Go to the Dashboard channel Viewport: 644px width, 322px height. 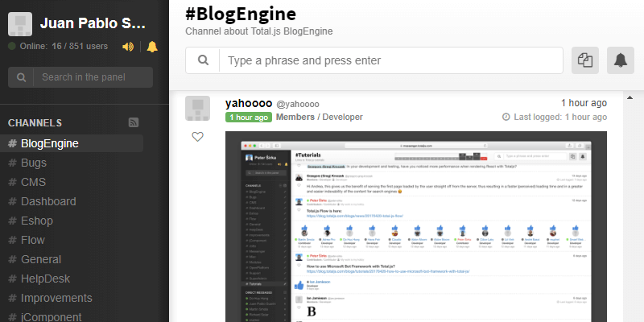(48, 201)
